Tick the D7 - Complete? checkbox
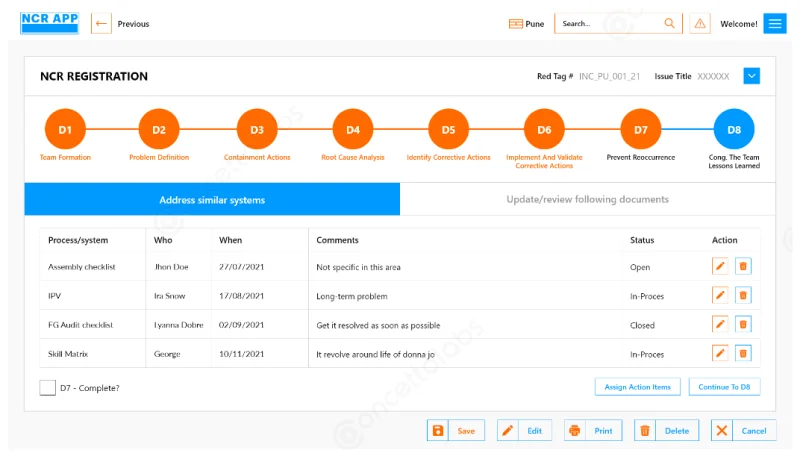This screenshot has width=800, height=457. point(47,387)
